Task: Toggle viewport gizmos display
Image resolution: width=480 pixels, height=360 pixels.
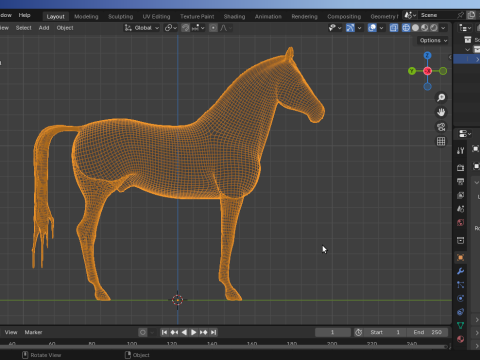Action: point(350,28)
